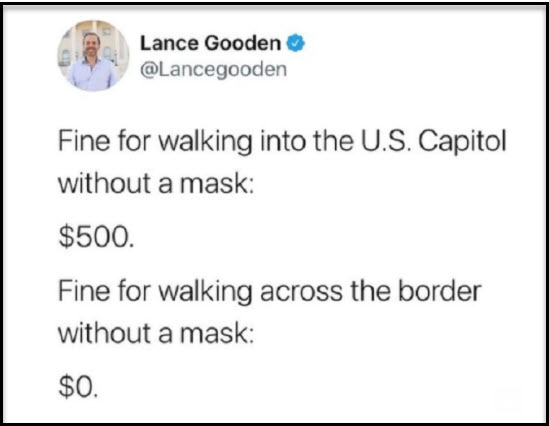Click "walking" in the Capitol sentence
Image resolution: width=549 pixels, height=426 pixels.
coord(205,143)
